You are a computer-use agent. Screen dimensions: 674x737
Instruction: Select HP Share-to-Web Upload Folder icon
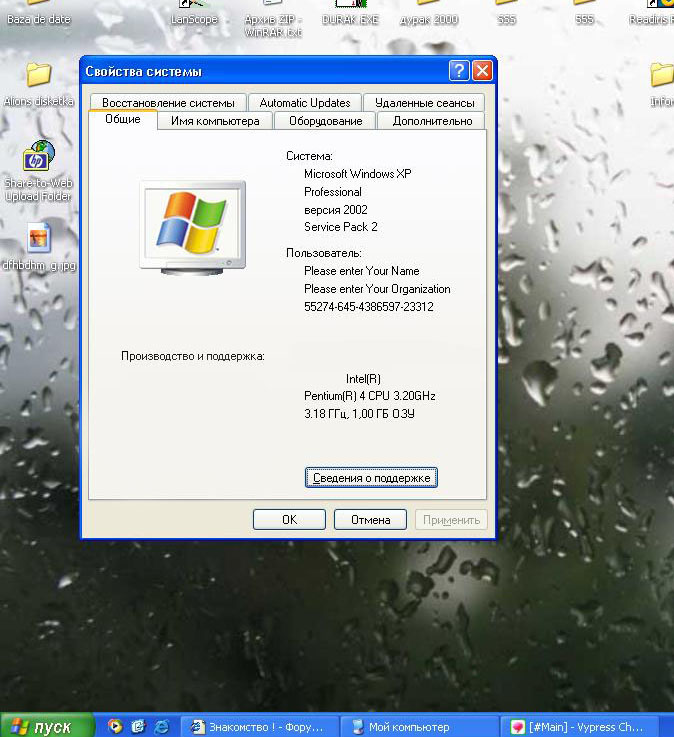click(38, 156)
